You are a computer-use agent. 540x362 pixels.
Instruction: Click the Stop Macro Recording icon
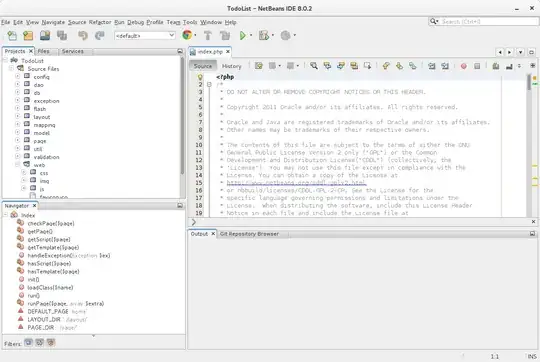coord(477,66)
